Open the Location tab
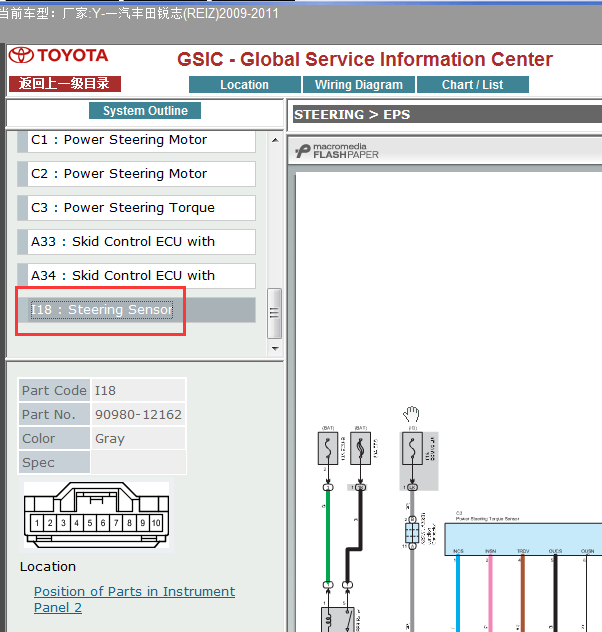The height and width of the screenshot is (632, 602). (x=245, y=85)
